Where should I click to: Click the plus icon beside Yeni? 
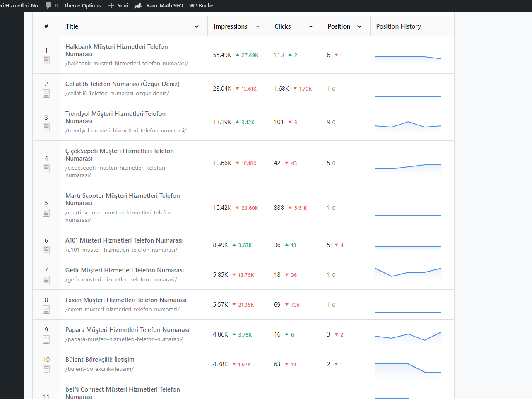click(111, 5)
